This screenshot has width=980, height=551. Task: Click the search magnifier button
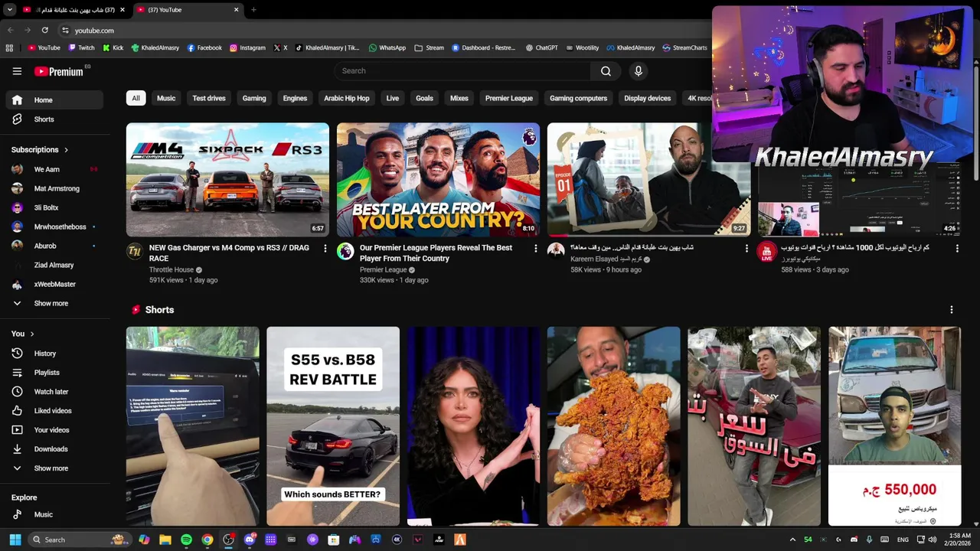tap(606, 71)
